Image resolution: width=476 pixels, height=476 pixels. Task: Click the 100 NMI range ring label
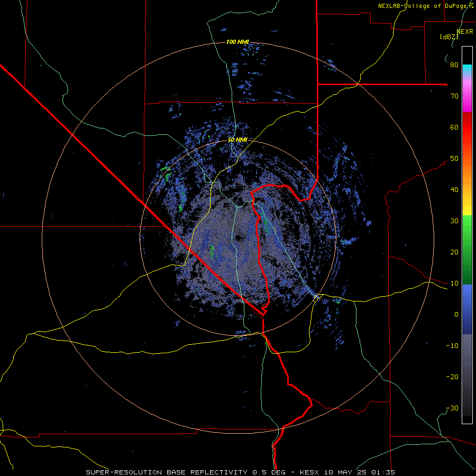coord(237,42)
